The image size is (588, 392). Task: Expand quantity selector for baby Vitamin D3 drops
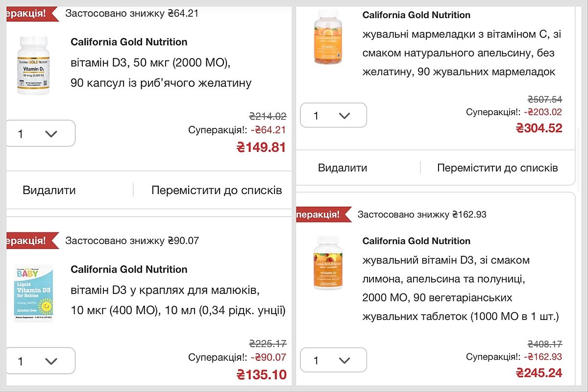click(x=40, y=361)
